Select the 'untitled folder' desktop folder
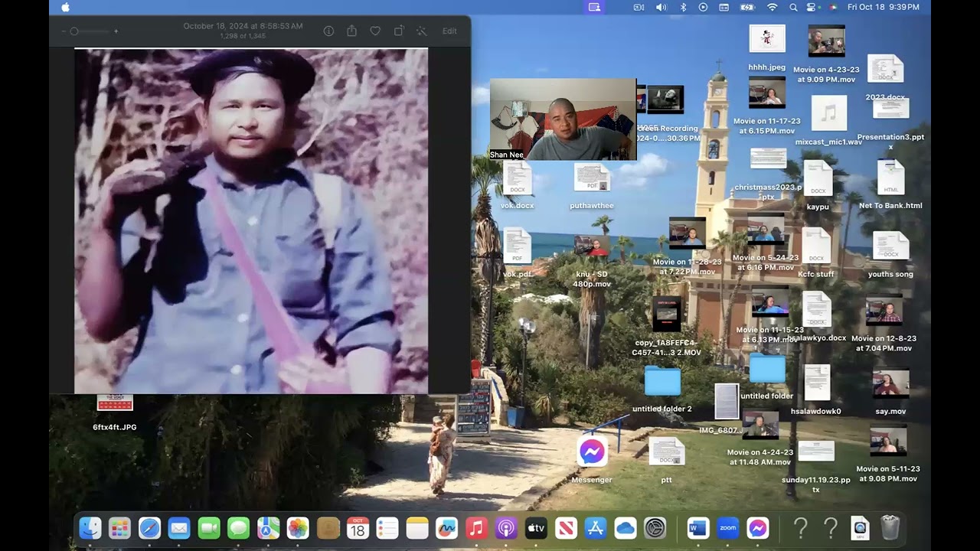The image size is (980, 551). coord(767,368)
